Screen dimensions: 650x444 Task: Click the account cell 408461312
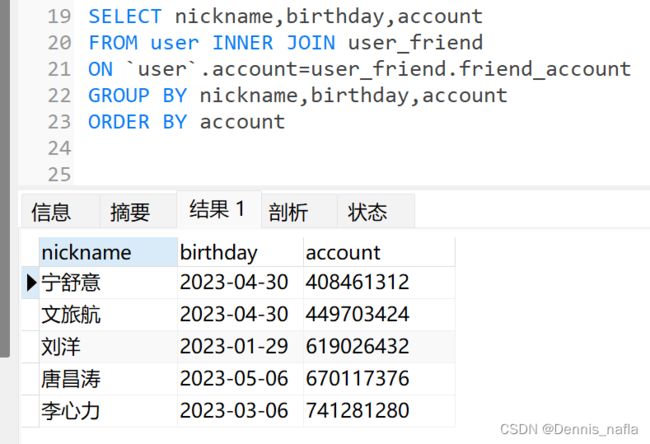[x=379, y=283]
